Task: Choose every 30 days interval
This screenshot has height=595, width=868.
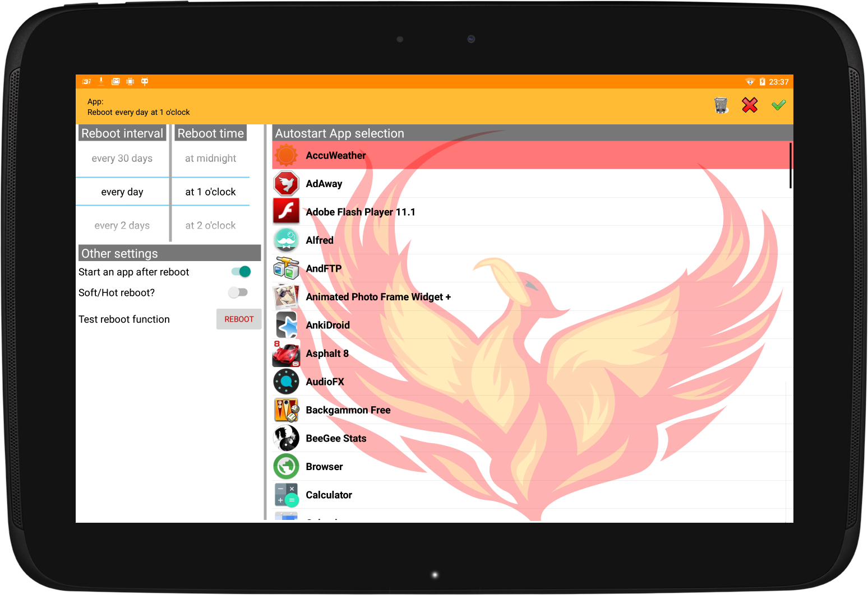Action: coord(122,159)
